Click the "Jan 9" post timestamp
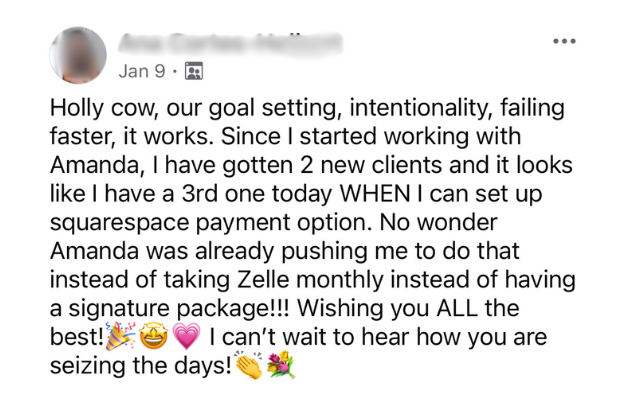The image size is (628, 400). (142, 71)
